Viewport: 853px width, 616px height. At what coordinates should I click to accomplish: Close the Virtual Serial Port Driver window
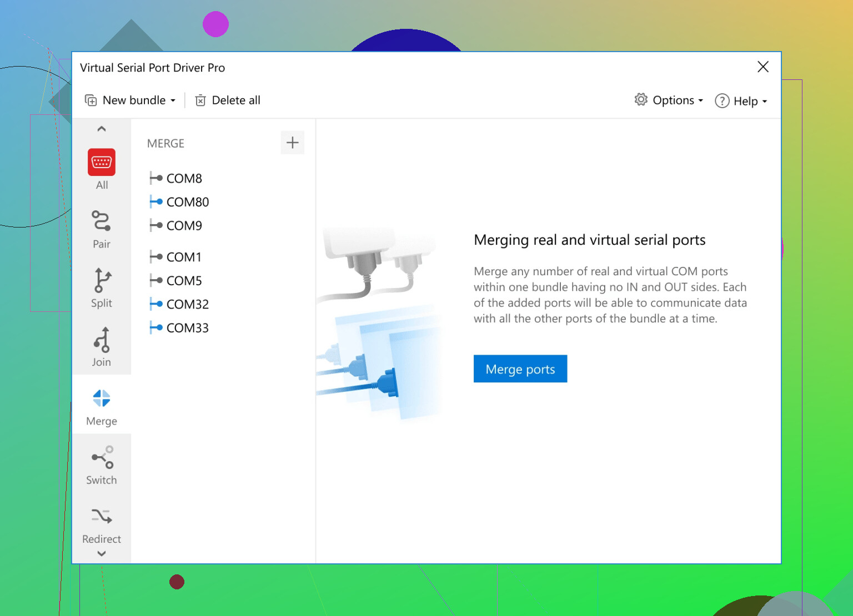point(763,67)
